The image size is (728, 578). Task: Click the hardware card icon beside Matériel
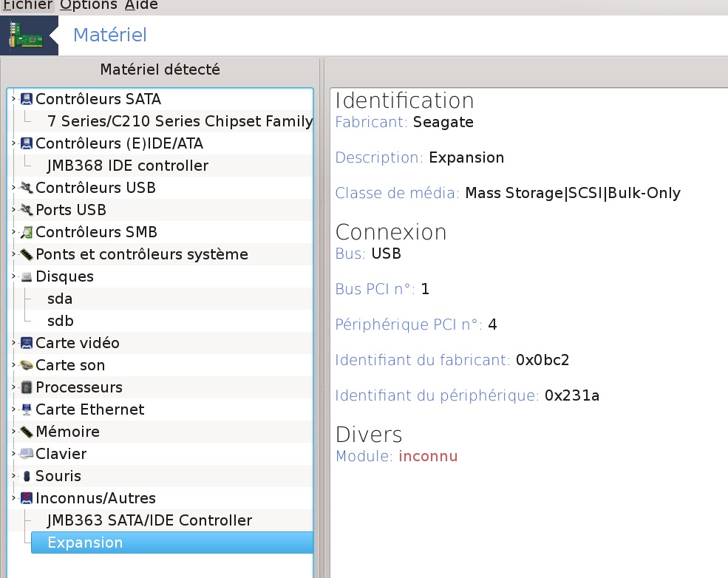pyautogui.click(x=28, y=35)
